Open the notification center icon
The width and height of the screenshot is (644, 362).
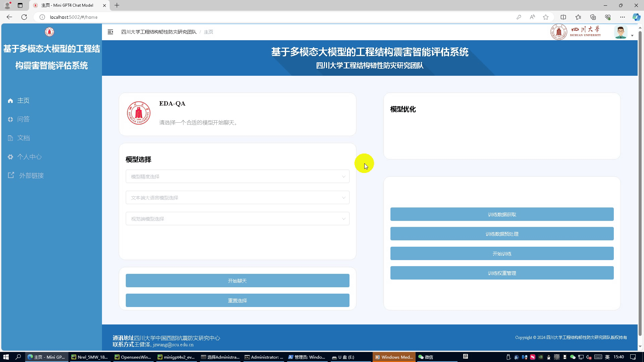point(633,357)
